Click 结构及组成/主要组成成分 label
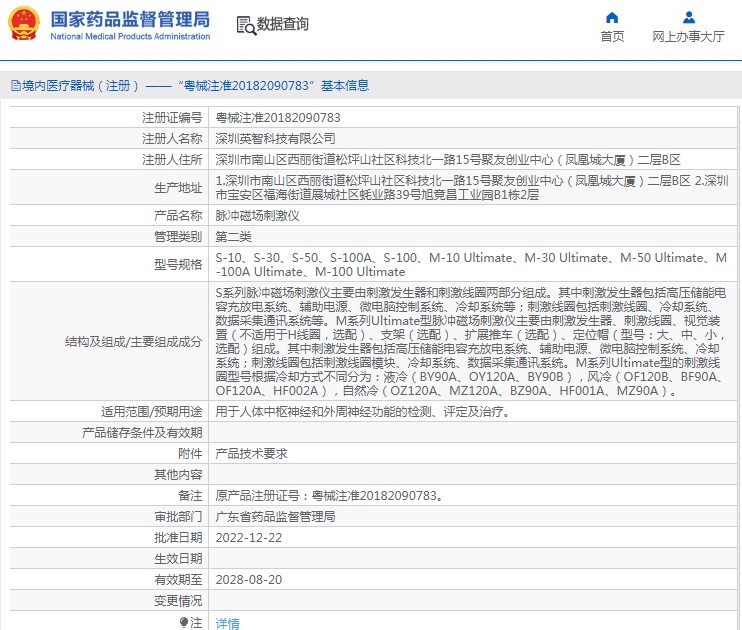 coord(133,341)
